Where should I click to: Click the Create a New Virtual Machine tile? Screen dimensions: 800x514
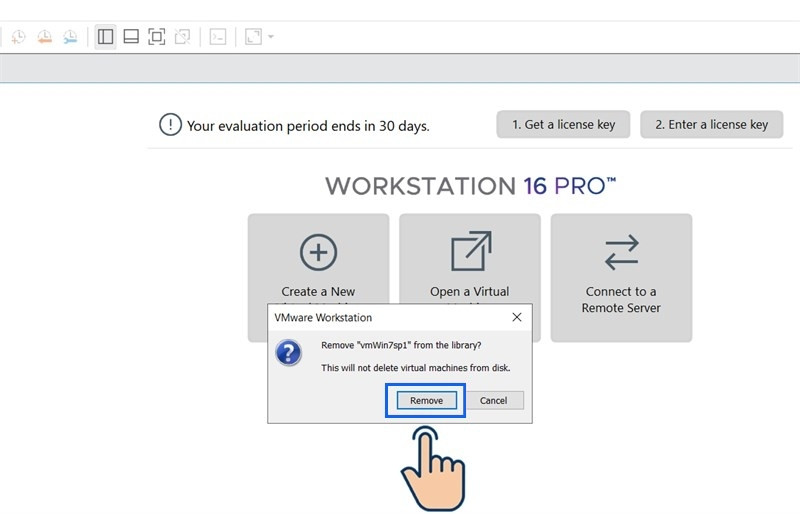318,260
